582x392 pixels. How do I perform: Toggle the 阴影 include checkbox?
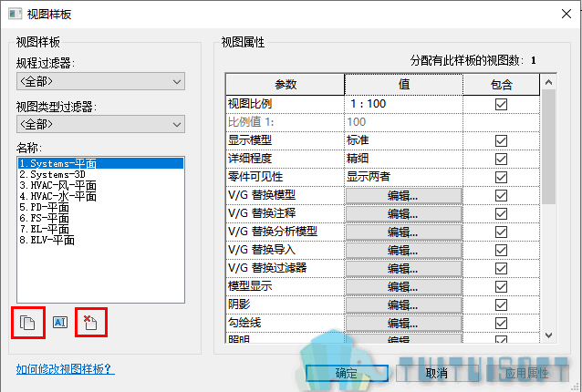[x=501, y=304]
